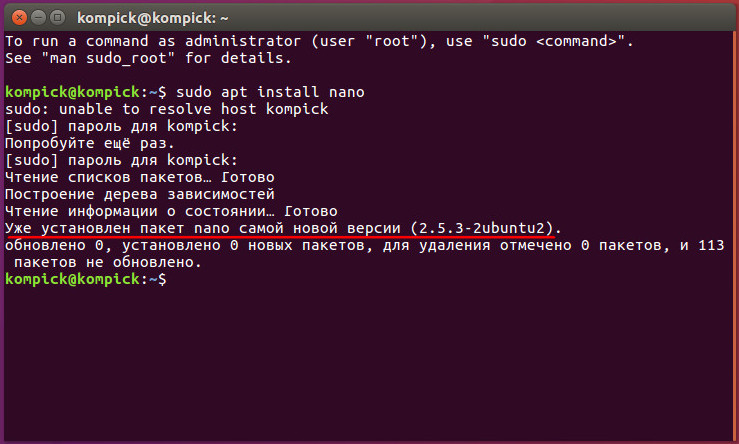Click the second '[sudo] пароль для kompick:' line
This screenshot has width=739, height=444.
(121, 160)
